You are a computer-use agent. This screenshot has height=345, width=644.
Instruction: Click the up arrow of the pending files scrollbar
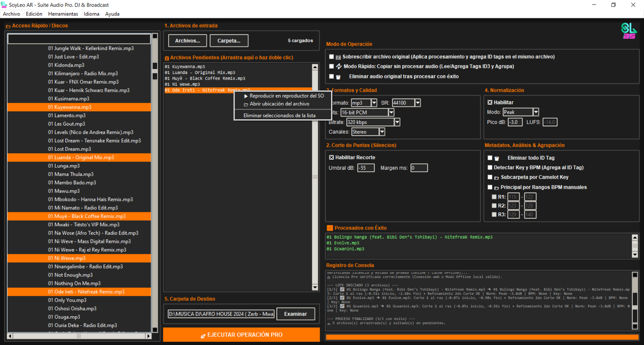click(x=315, y=67)
